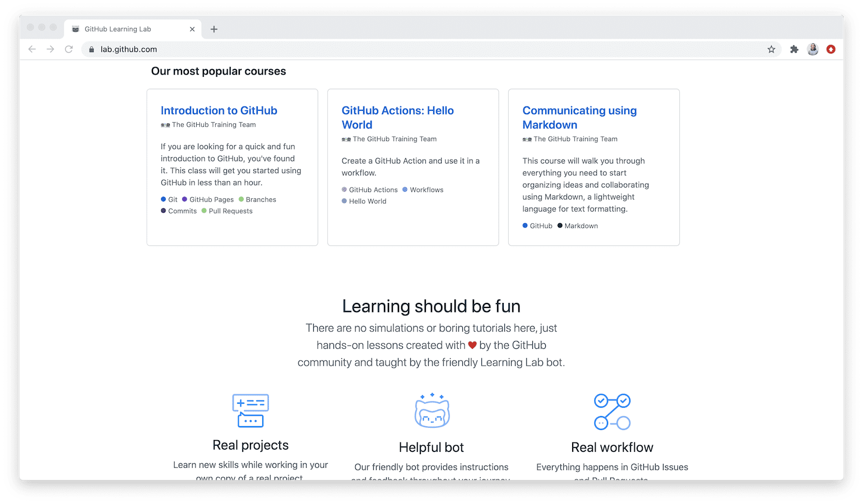
Task: Click the forward navigation arrow
Action: 50,49
